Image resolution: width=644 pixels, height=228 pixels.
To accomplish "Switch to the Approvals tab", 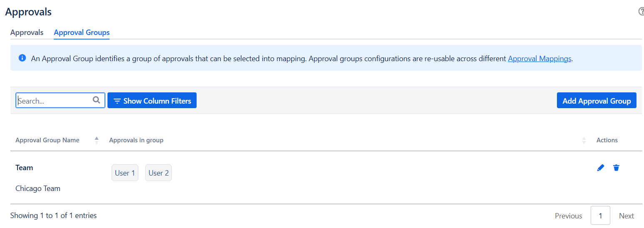I will coord(27,32).
